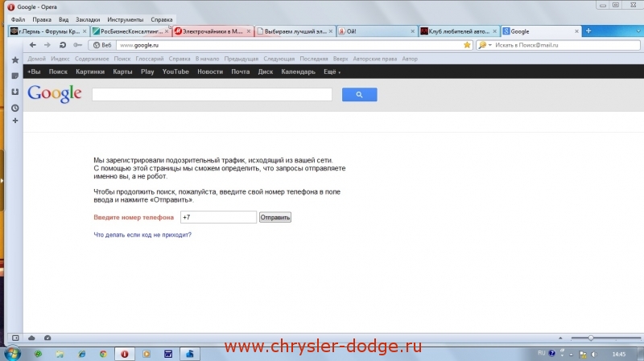644x361 pixels.
Task: Open Chrome from taskbar
Action: point(103,354)
